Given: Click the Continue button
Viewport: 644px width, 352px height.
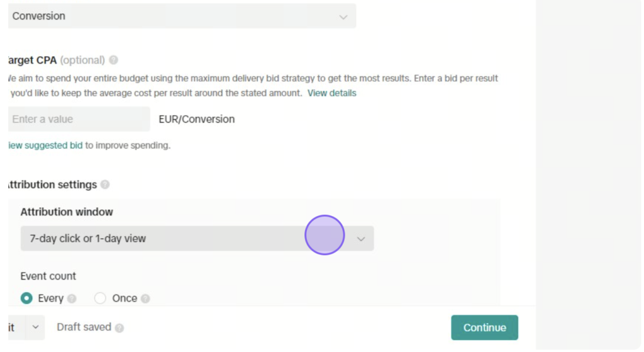Looking at the screenshot, I should pos(485,327).
